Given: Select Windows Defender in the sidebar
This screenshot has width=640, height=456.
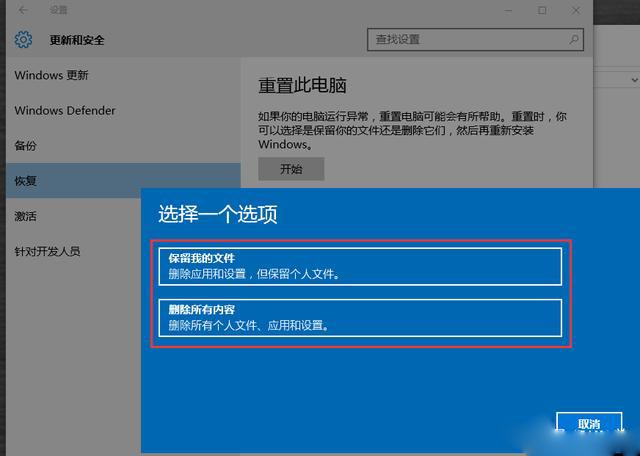Looking at the screenshot, I should [65, 111].
